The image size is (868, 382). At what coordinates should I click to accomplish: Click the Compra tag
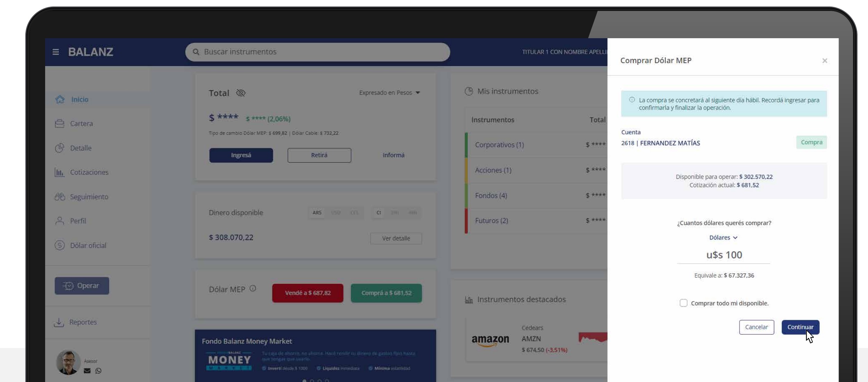[811, 142]
